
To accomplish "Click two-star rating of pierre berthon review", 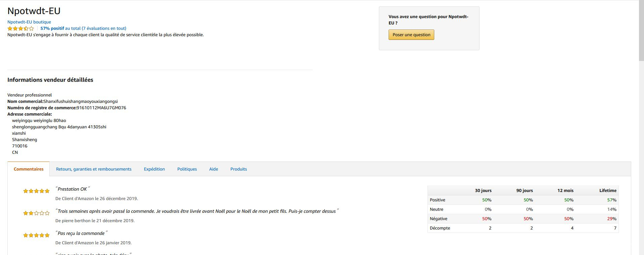I will [36, 213].
